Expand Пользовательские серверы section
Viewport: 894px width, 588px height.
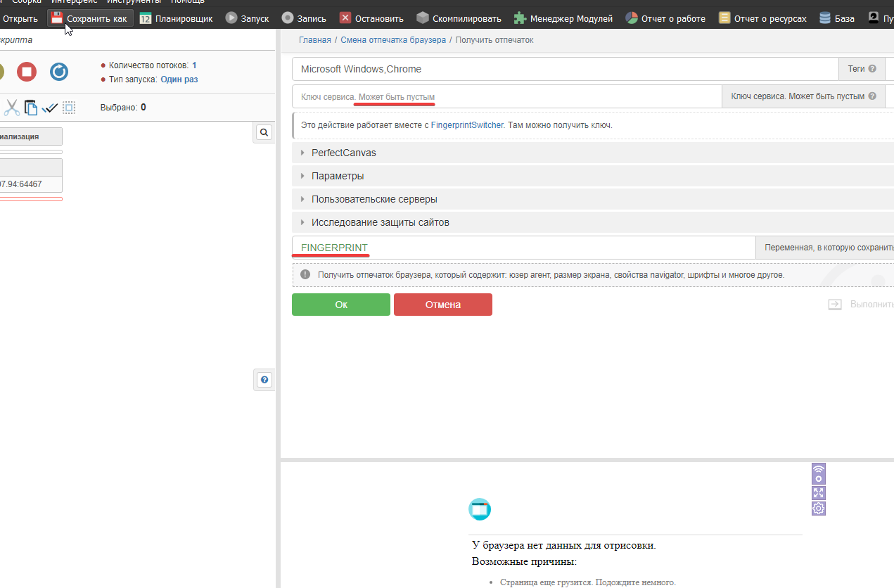click(x=374, y=199)
